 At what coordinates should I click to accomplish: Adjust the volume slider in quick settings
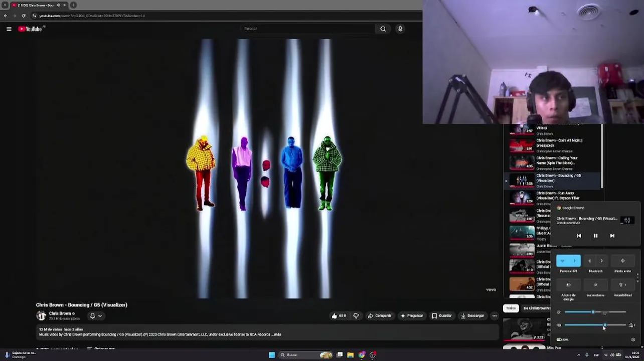[x=595, y=325]
